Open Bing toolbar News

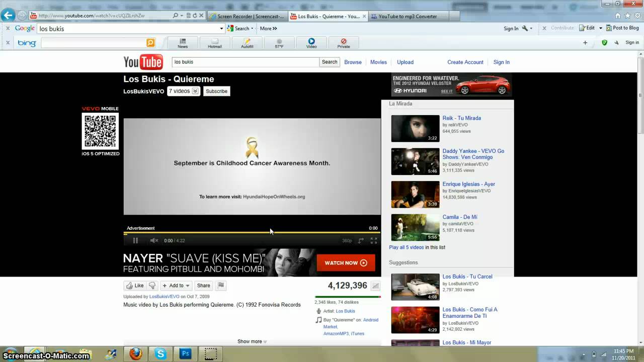point(183,43)
